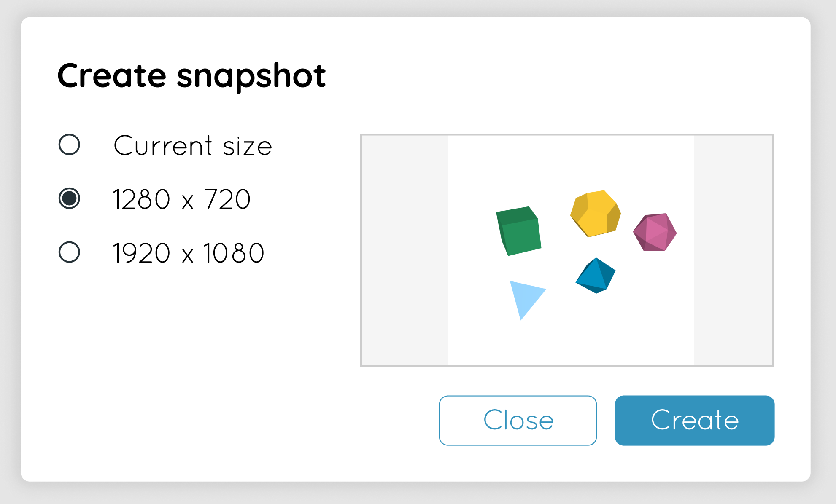Viewport: 836px width, 504px height.
Task: Click the Close button
Action: point(518,420)
